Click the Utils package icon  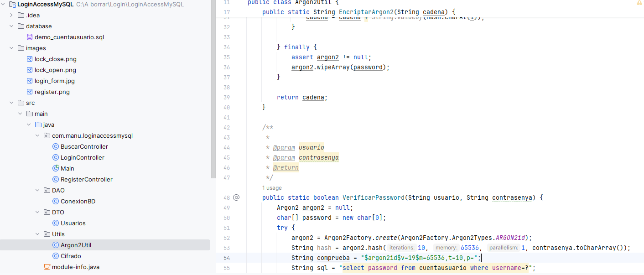coord(47,234)
